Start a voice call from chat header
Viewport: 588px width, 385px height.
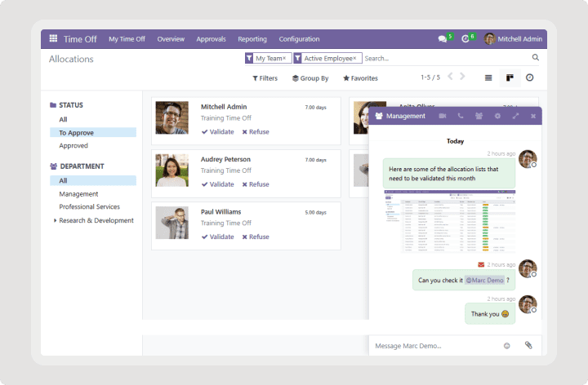coord(461,116)
